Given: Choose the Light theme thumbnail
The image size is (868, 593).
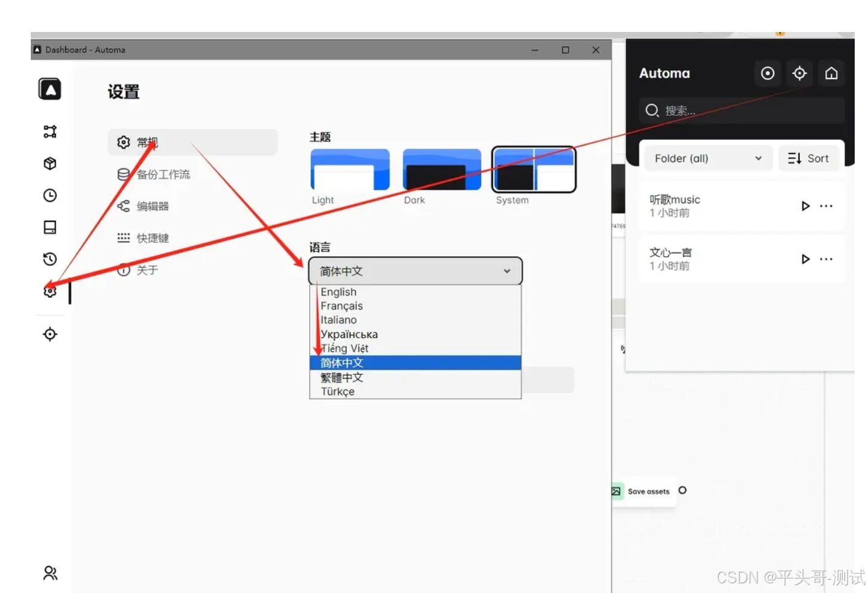Looking at the screenshot, I should (x=350, y=170).
